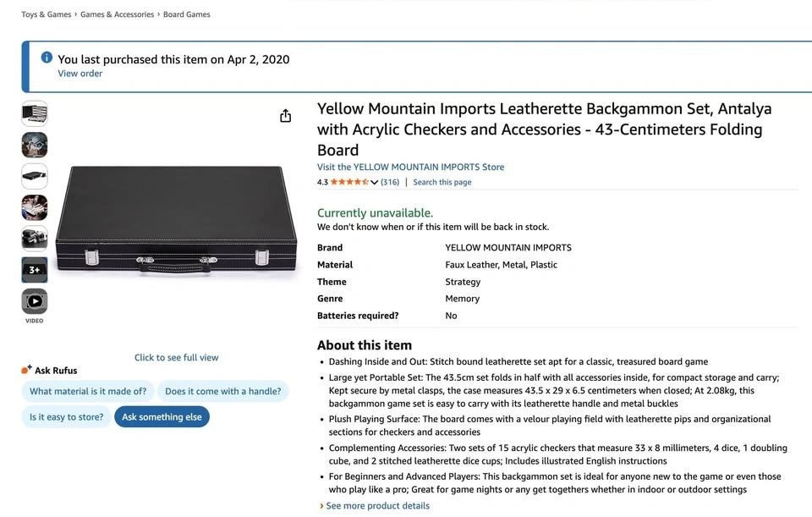This screenshot has width=812, height=517.
Task: Open the "Toys & Games" breadcrumb
Action: coord(47,14)
